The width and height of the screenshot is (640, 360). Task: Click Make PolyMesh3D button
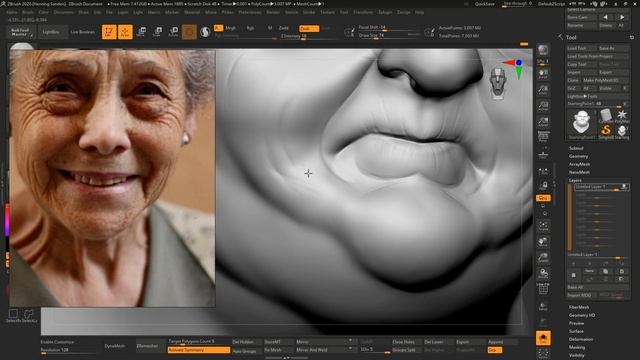pos(605,80)
